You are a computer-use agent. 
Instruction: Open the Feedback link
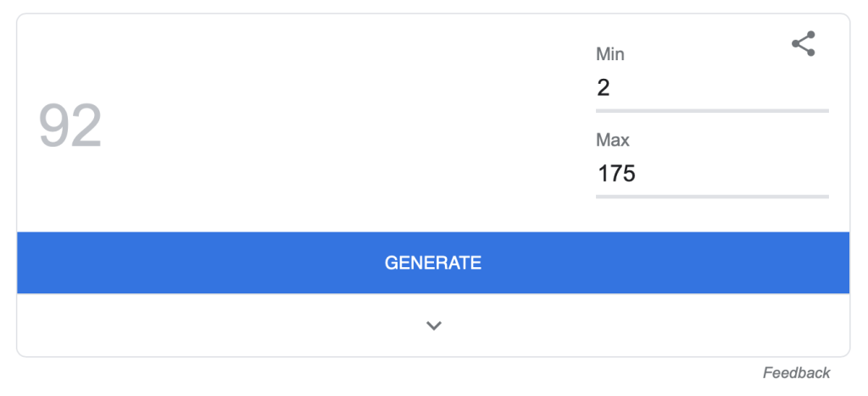pos(796,373)
